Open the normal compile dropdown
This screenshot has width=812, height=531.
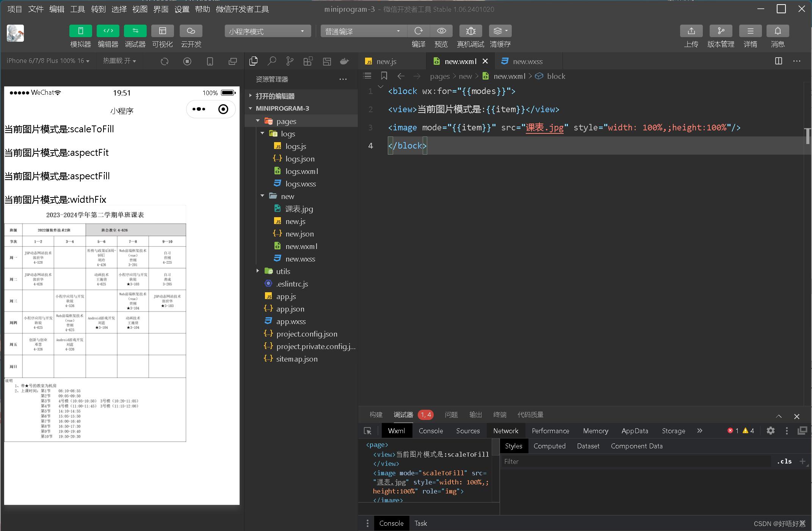click(363, 31)
